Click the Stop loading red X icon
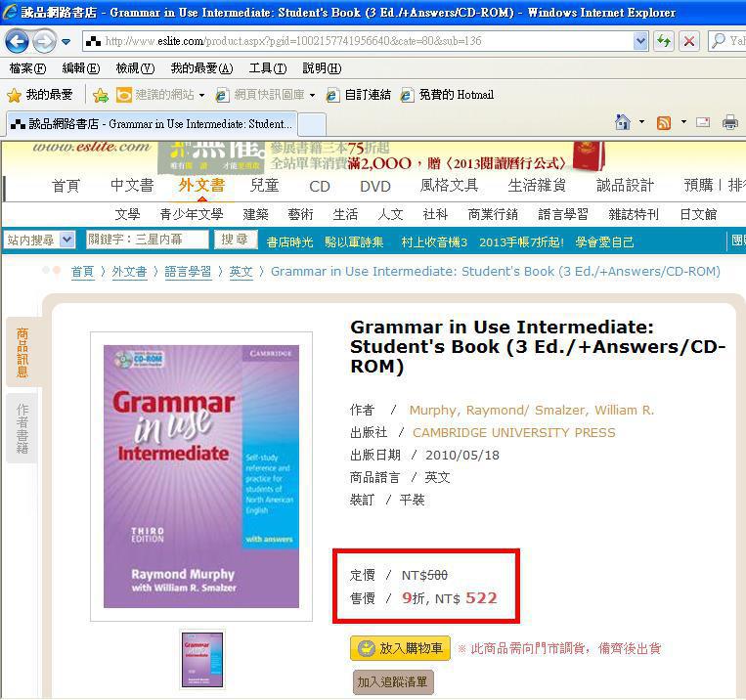746x700 pixels. click(x=689, y=41)
